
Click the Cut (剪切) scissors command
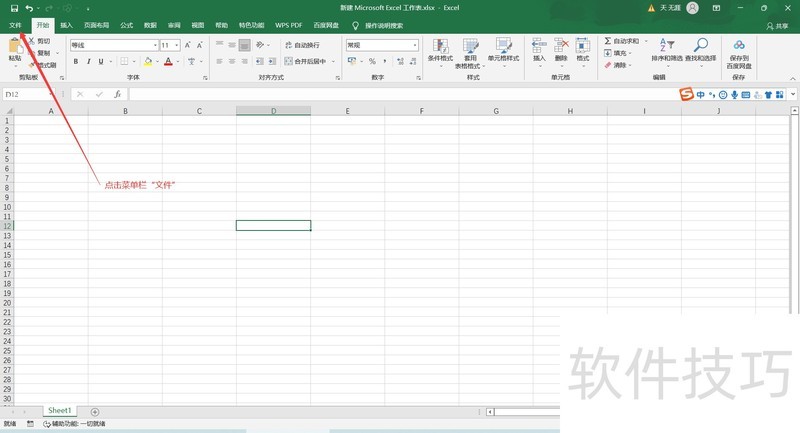coord(39,41)
